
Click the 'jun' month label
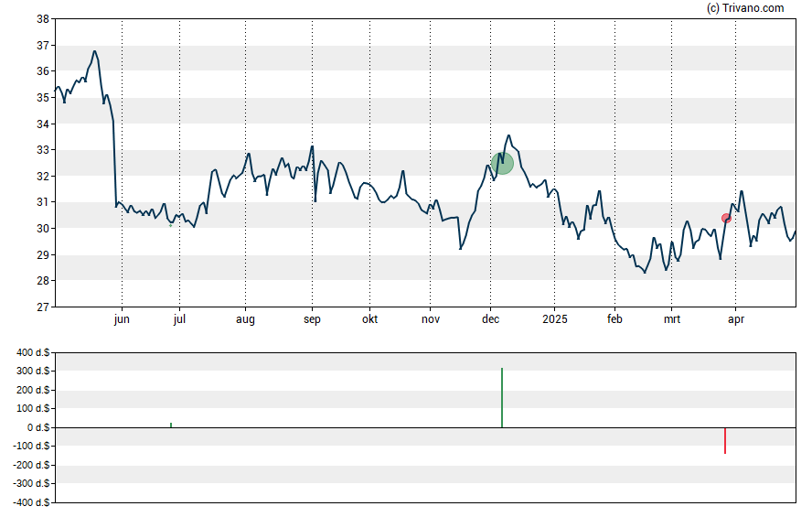tap(122, 319)
